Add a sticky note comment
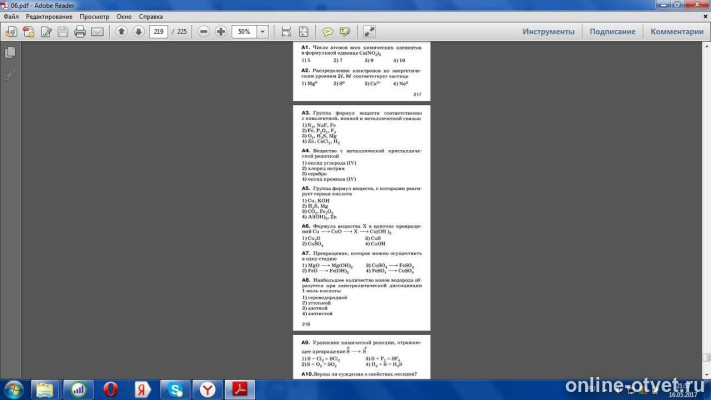Viewport: 711px width, 400px height. pyautogui.click(x=329, y=32)
